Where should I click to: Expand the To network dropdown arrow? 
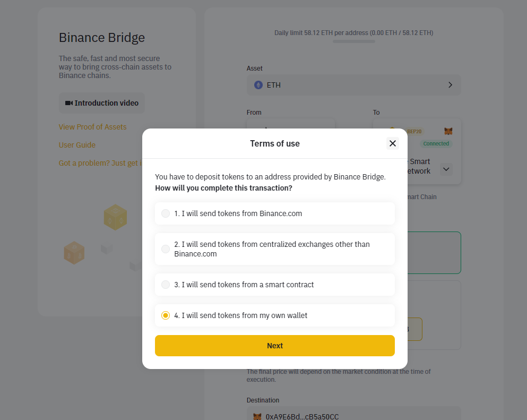tap(446, 169)
